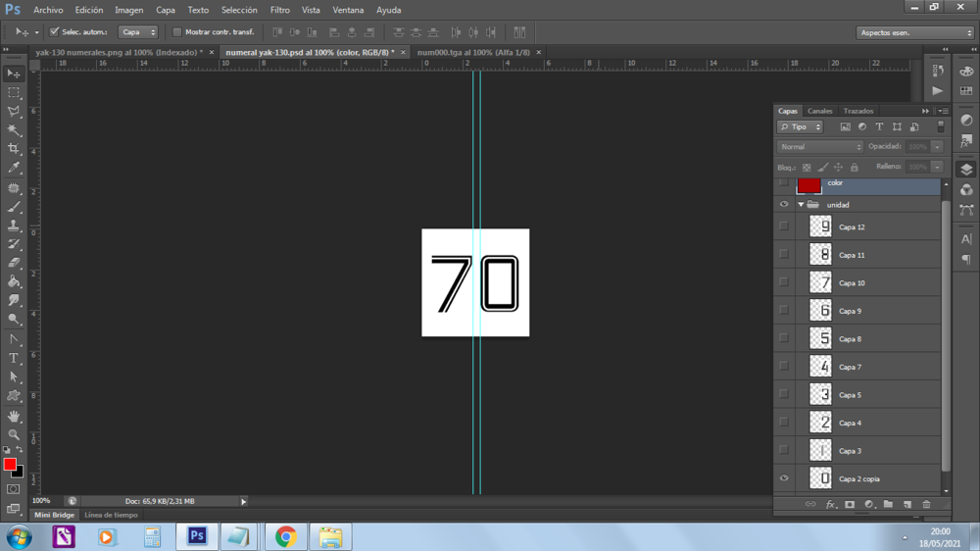Select the Paint Bucket tool
Image resolution: width=980 pixels, height=551 pixels.
pos(14,282)
